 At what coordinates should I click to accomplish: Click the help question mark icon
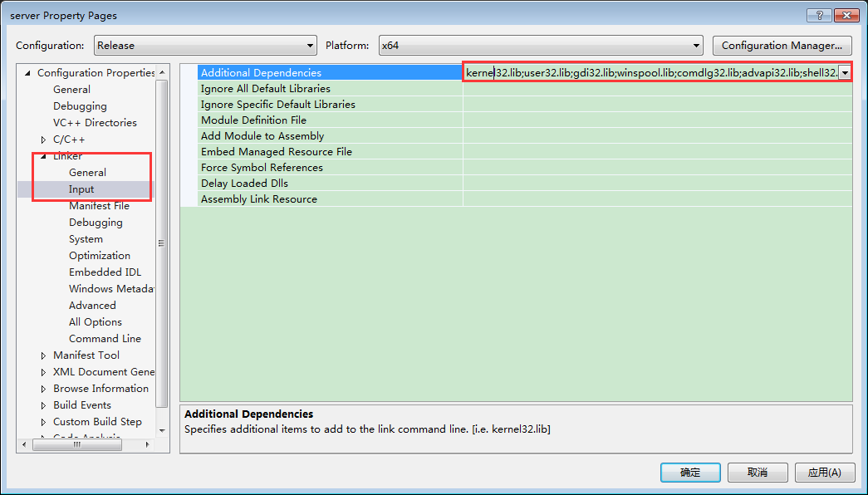click(818, 15)
